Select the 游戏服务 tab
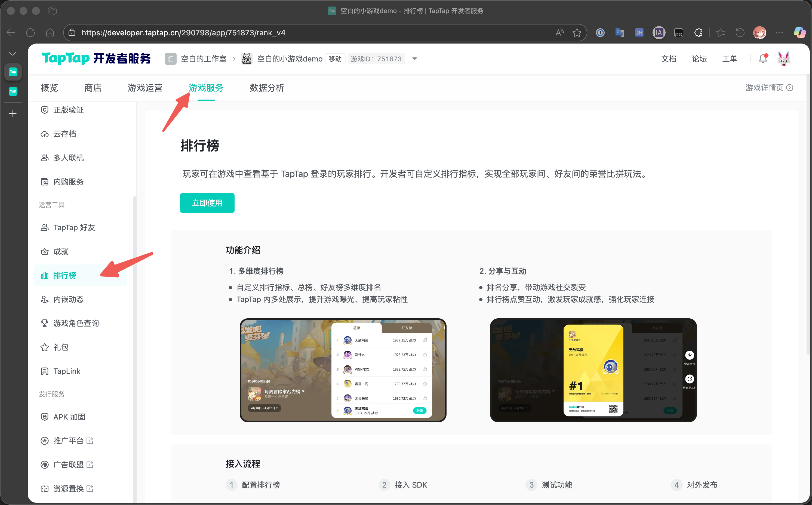The height and width of the screenshot is (505, 812). pyautogui.click(x=206, y=88)
